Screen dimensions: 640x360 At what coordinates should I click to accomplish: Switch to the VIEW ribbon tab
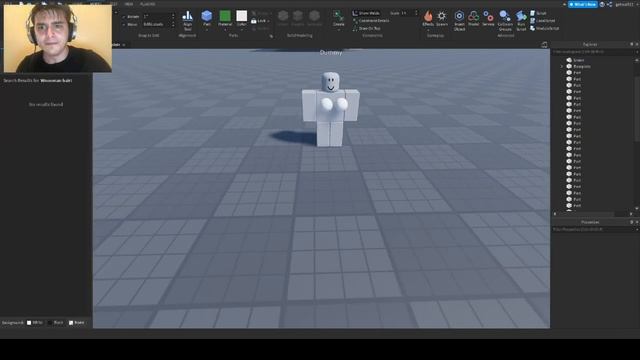pyautogui.click(x=129, y=4)
